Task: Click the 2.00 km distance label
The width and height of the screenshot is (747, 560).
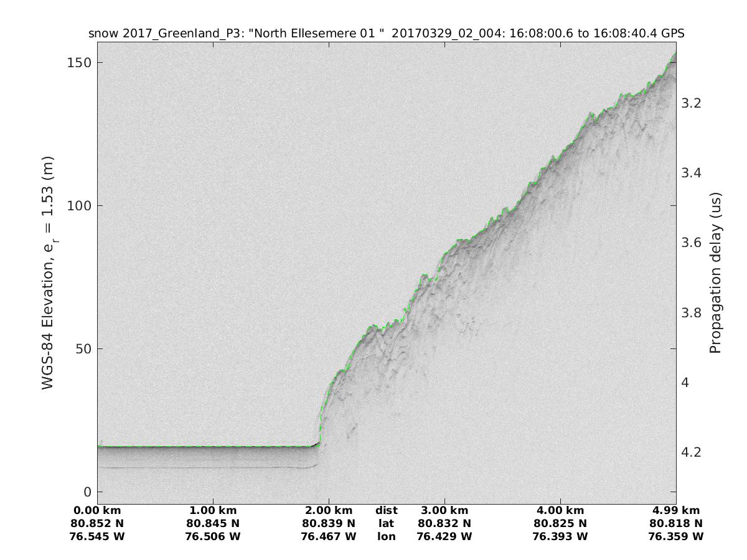Action: tap(328, 511)
